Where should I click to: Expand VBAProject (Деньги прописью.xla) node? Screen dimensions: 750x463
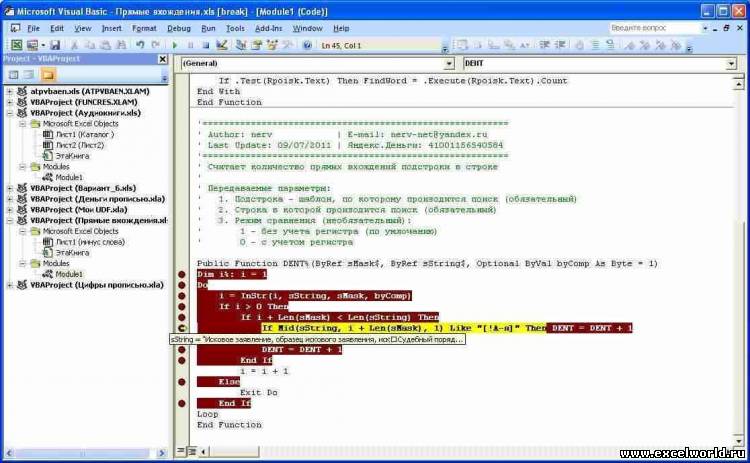10,199
